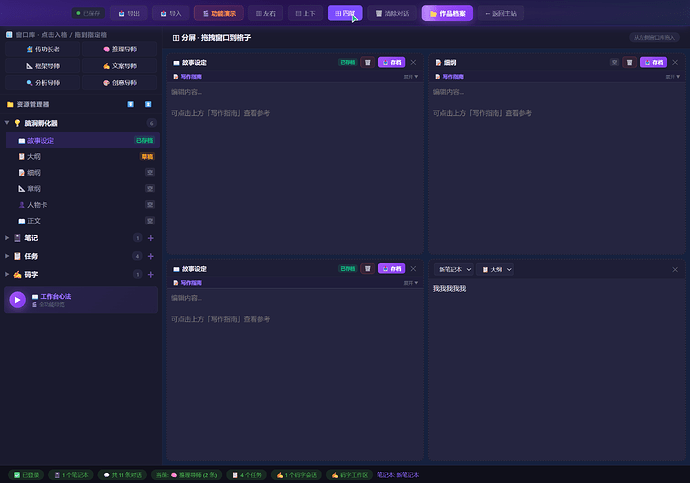Click the trash icon in 细纲 pane
Screen dimensions: 690x483
(x=629, y=62)
